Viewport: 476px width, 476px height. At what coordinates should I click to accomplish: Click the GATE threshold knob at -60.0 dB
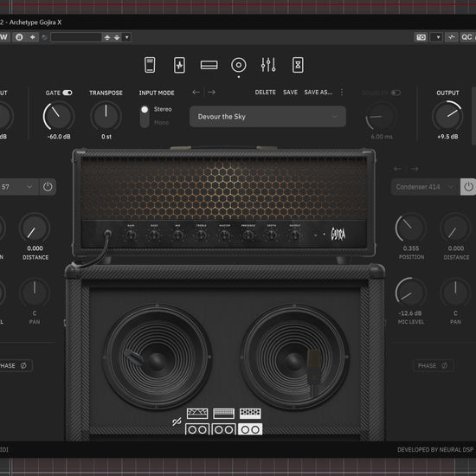[59, 116]
